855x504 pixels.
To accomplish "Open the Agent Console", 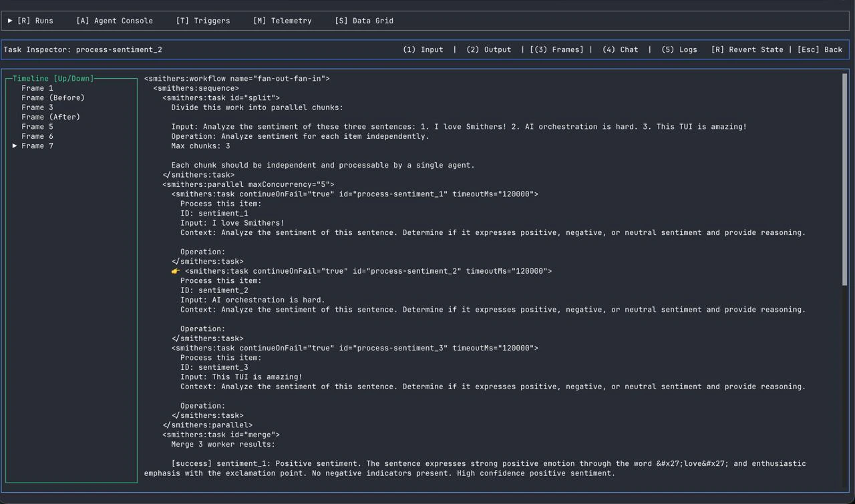I will click(114, 21).
